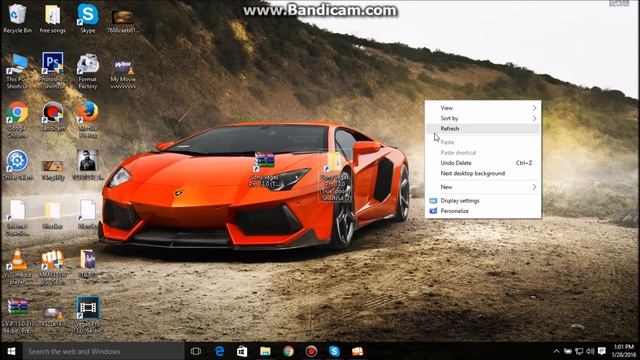Show hidden tray icons
Image resolution: width=640 pixels, height=360 pixels.
point(556,351)
